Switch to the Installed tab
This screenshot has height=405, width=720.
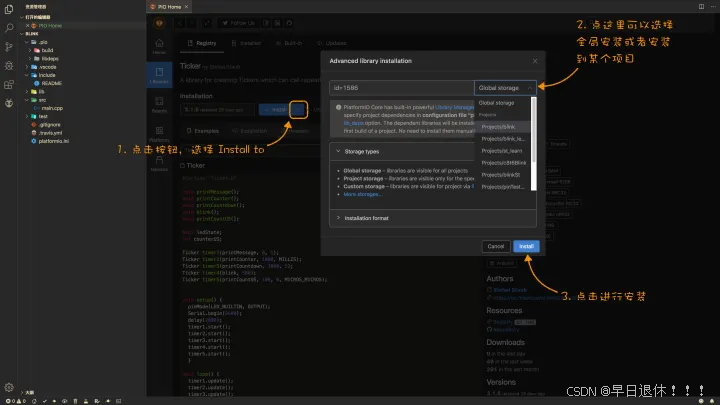point(247,43)
